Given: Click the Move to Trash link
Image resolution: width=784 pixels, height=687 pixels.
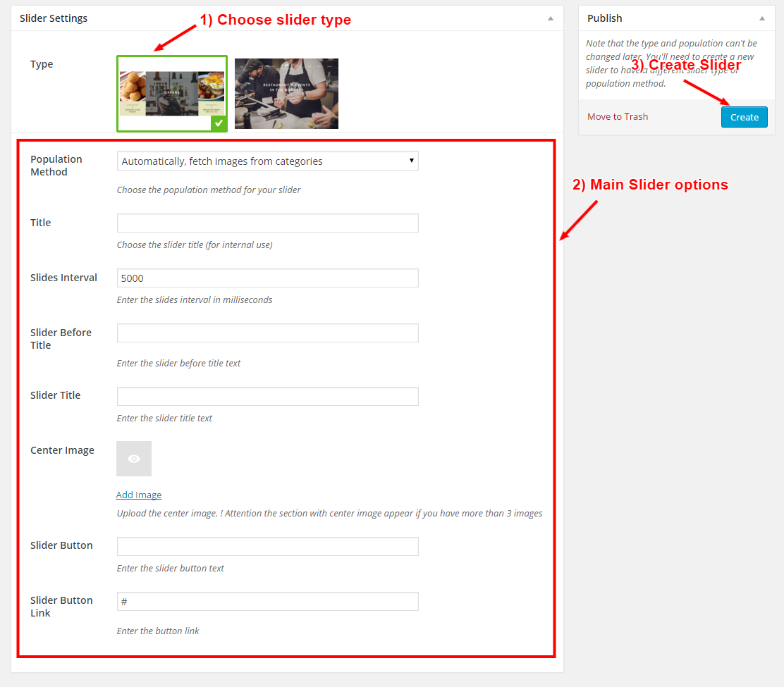Looking at the screenshot, I should tap(617, 117).
